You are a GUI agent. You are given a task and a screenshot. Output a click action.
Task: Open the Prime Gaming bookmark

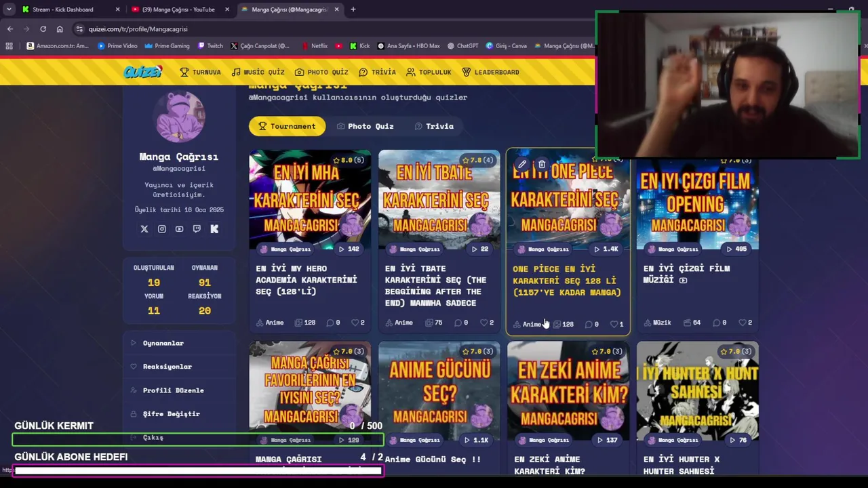167,46
